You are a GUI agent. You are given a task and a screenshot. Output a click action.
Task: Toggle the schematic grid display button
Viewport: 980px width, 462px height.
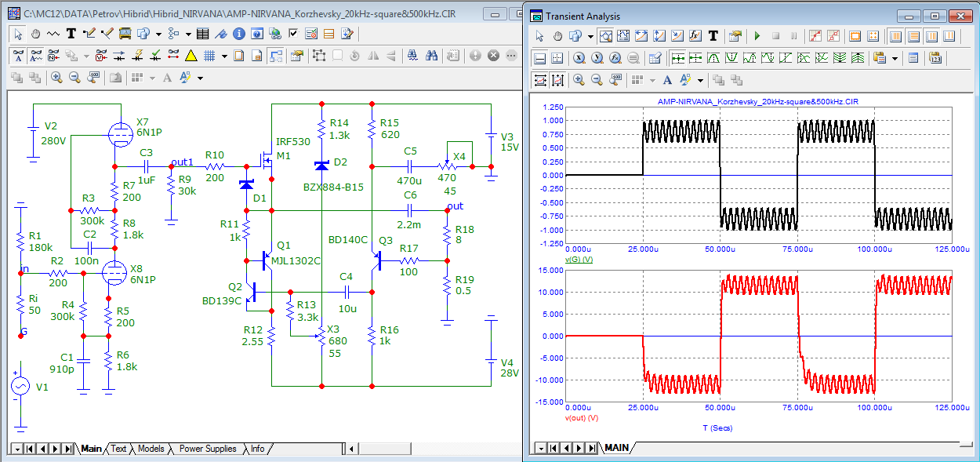[x=209, y=56]
